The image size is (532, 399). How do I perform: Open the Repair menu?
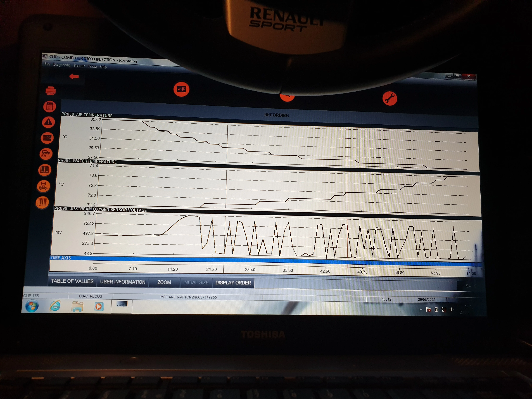[x=79, y=65]
